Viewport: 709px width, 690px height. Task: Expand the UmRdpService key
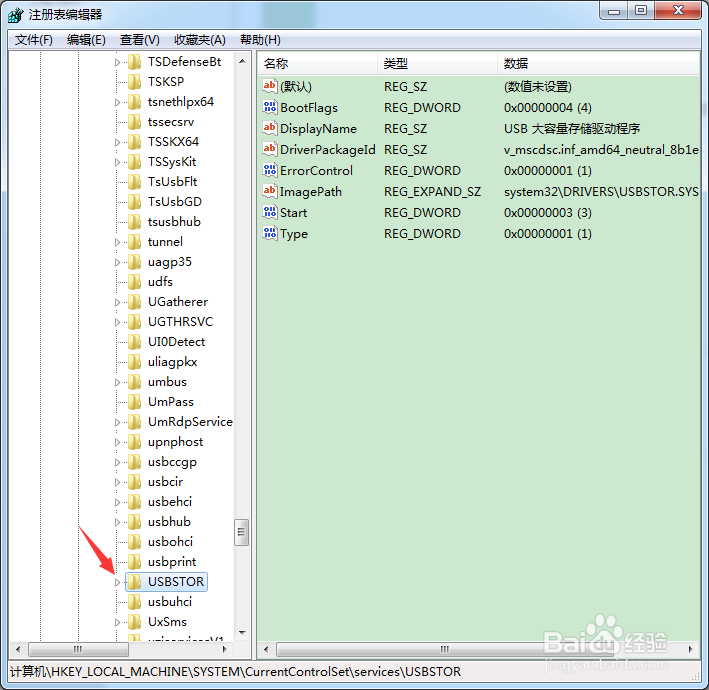point(117,422)
